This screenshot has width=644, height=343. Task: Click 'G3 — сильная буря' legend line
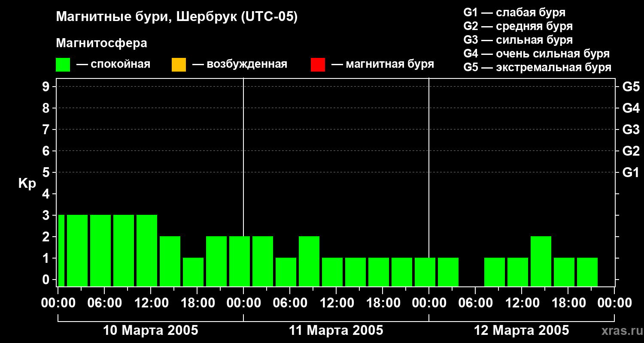click(x=518, y=40)
